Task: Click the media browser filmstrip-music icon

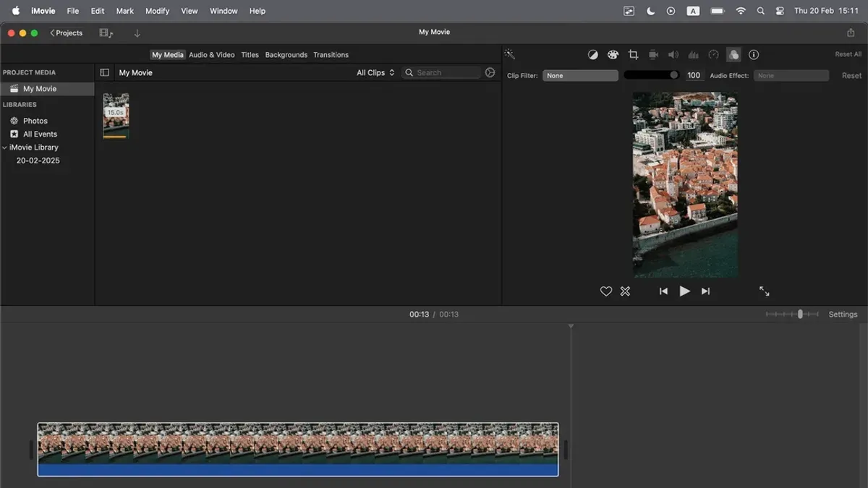Action: point(106,33)
